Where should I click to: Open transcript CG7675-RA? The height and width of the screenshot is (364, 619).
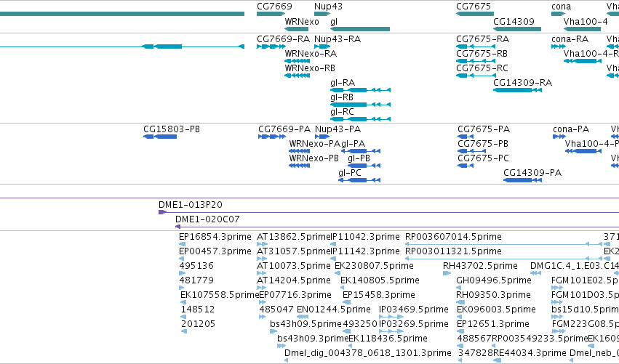pyautogui.click(x=482, y=39)
